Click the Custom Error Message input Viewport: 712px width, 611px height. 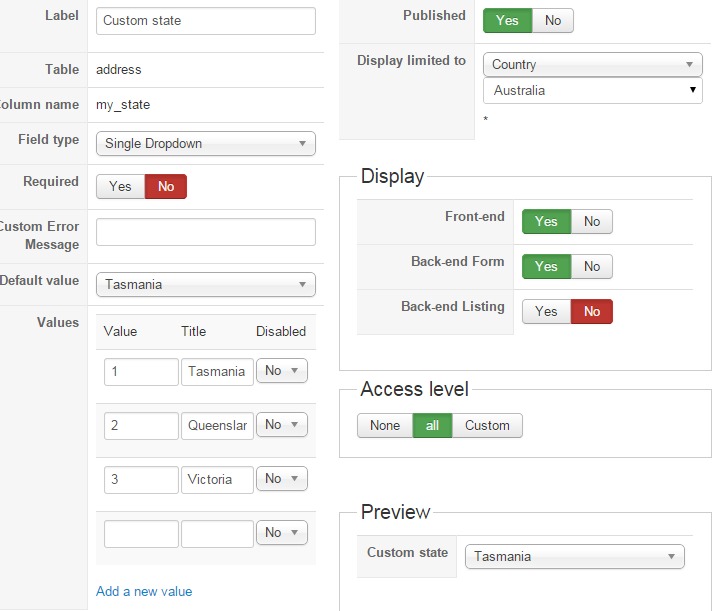(x=205, y=232)
